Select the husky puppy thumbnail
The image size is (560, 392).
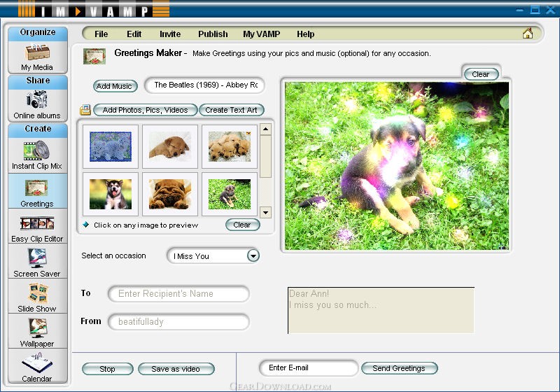click(x=111, y=194)
